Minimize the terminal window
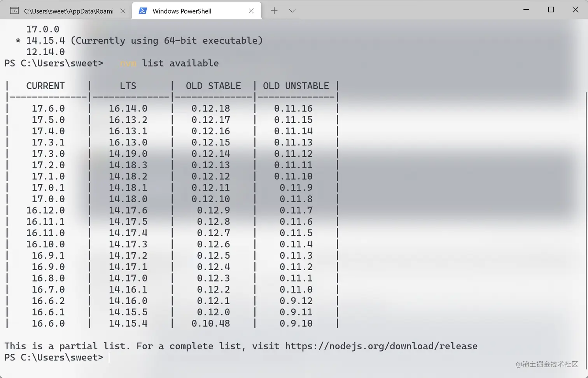Screen dimensions: 588x378 (x=526, y=9)
